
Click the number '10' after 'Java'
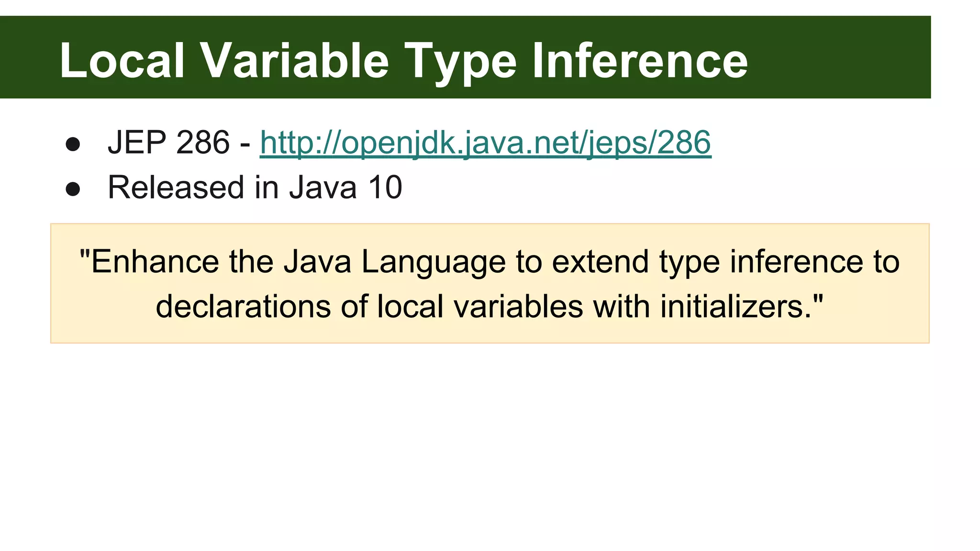coord(385,187)
